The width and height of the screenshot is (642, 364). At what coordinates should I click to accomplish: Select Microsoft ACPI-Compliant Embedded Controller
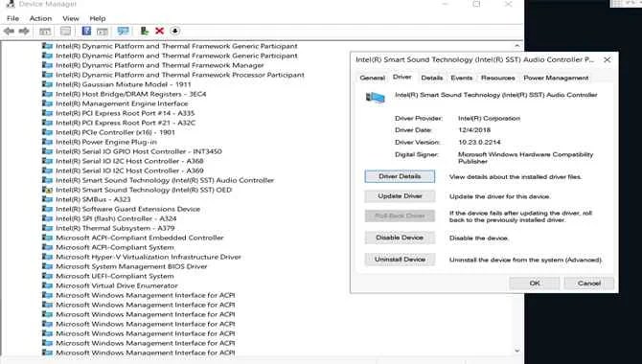[140, 238]
